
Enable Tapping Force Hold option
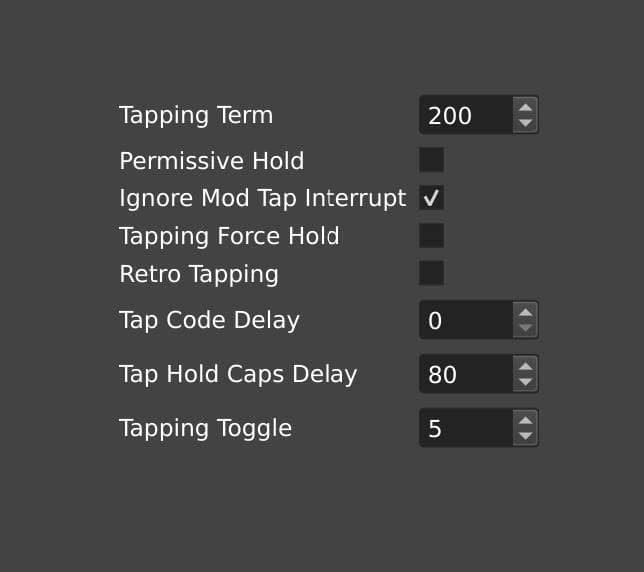coord(431,236)
